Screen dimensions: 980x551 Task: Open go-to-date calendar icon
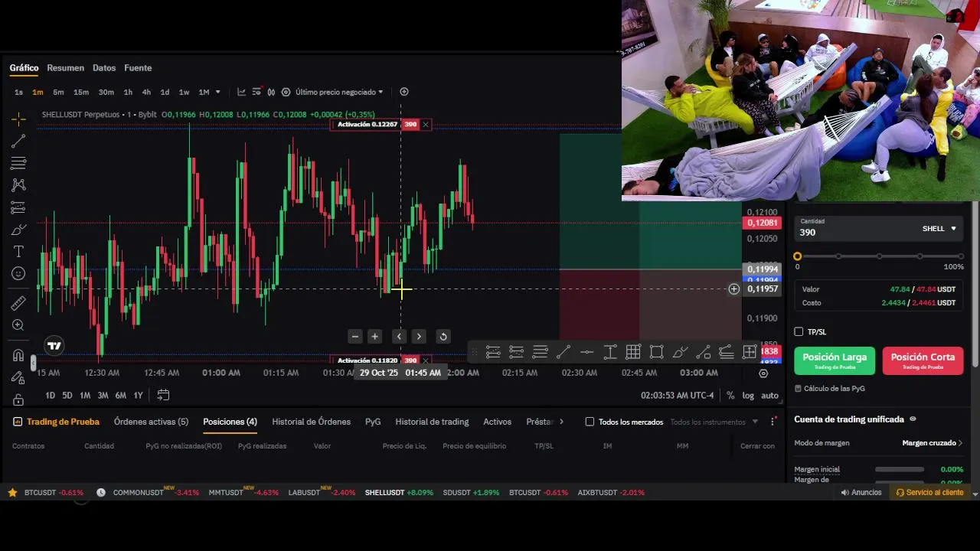pos(163,395)
